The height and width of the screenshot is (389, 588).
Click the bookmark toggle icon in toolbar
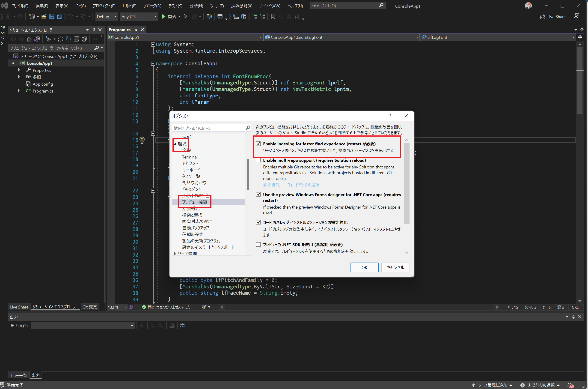coord(273,17)
